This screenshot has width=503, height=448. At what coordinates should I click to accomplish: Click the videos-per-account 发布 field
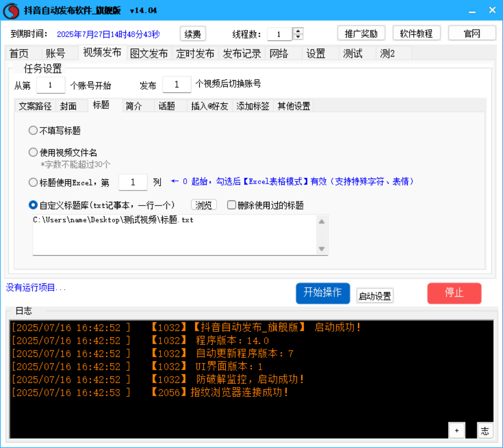(177, 85)
